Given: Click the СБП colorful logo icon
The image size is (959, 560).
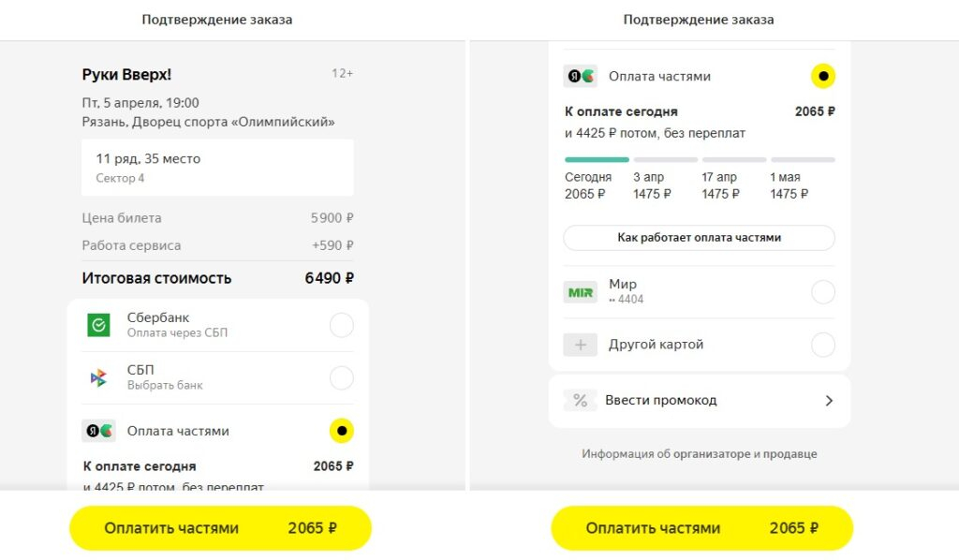Looking at the screenshot, I should tap(98, 377).
